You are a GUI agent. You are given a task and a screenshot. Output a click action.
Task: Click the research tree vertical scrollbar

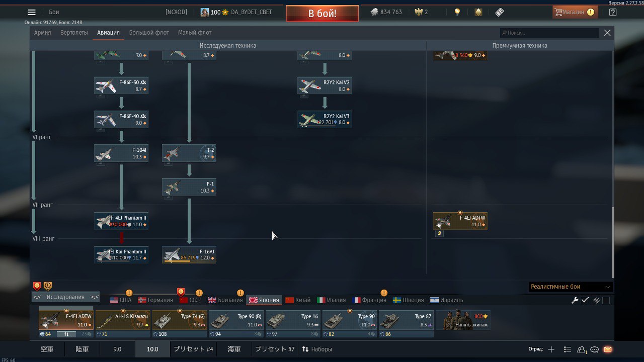click(x=613, y=241)
